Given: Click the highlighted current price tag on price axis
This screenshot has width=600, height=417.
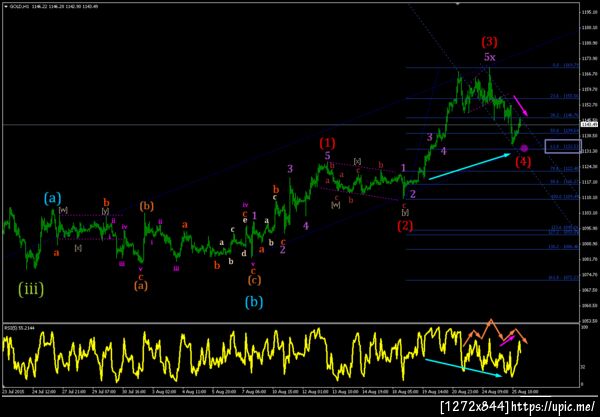Looking at the screenshot, I should 589,124.
